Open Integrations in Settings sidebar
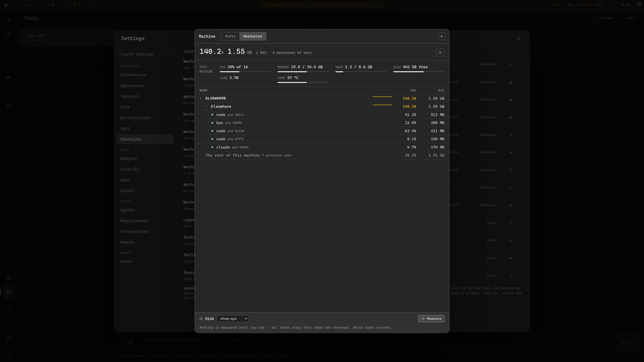This screenshot has height=362, width=644. 145,231
